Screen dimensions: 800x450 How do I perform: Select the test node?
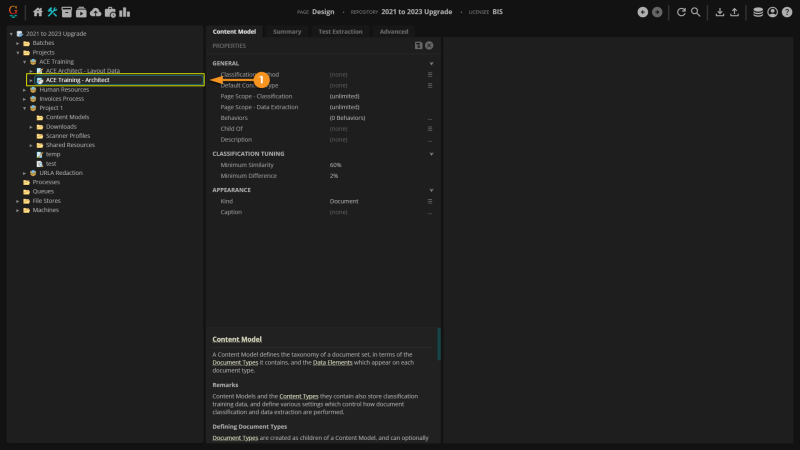[x=51, y=164]
